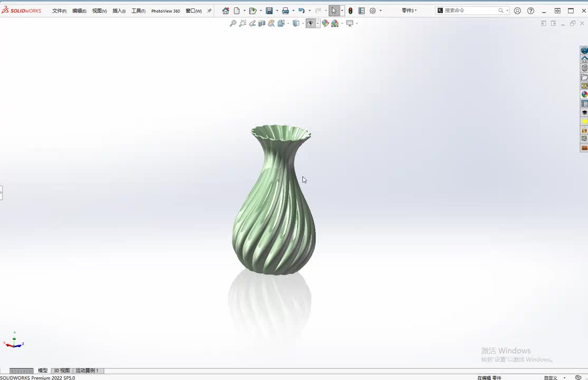The image size is (588, 380).
Task: Click the Rebuild traffic light icon
Action: [x=350, y=11]
